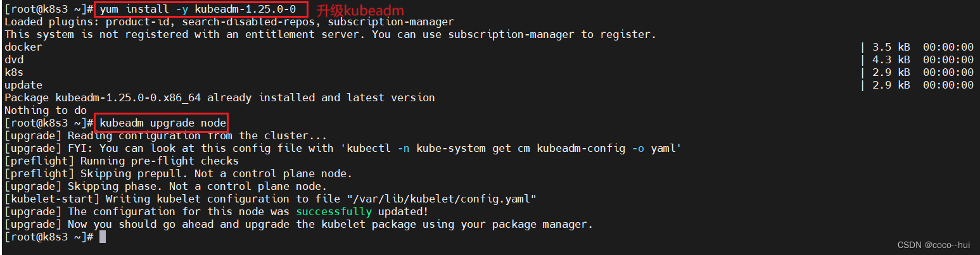Click the dvd repository line
Screen dimensions: 980x255
pyautogui.click(x=14, y=60)
